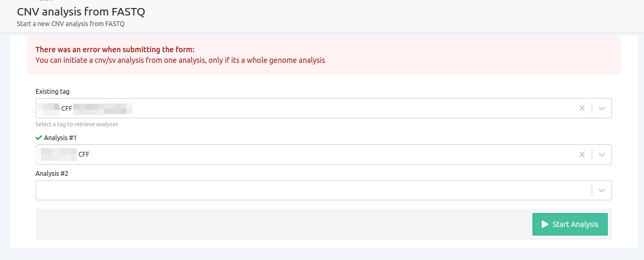
Task: Click the "Start a new CNV analysis" subtitle
Action: coord(74,24)
